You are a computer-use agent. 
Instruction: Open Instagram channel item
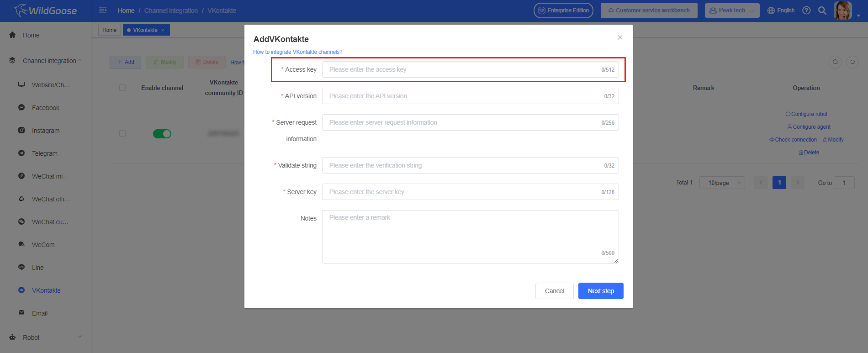click(x=46, y=131)
